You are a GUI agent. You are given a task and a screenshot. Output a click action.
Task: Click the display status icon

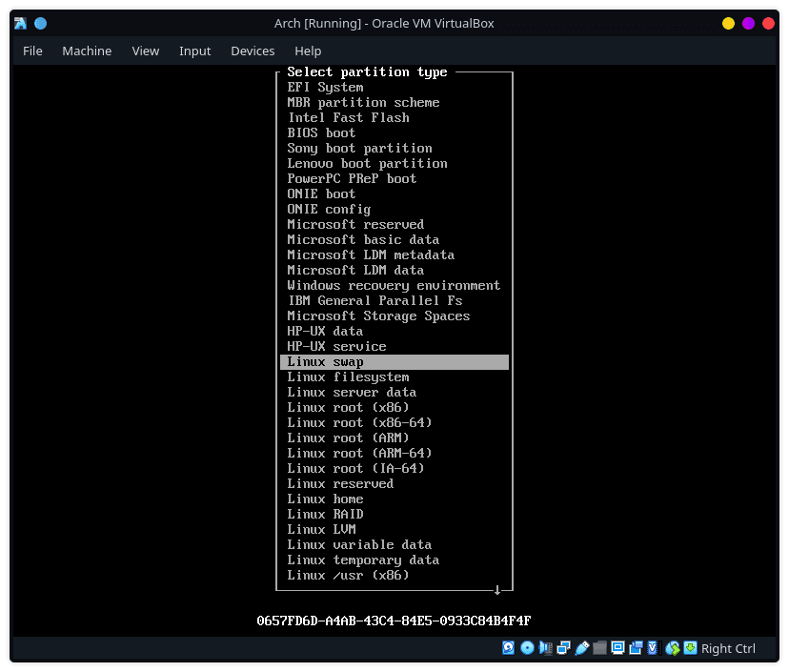point(617,648)
